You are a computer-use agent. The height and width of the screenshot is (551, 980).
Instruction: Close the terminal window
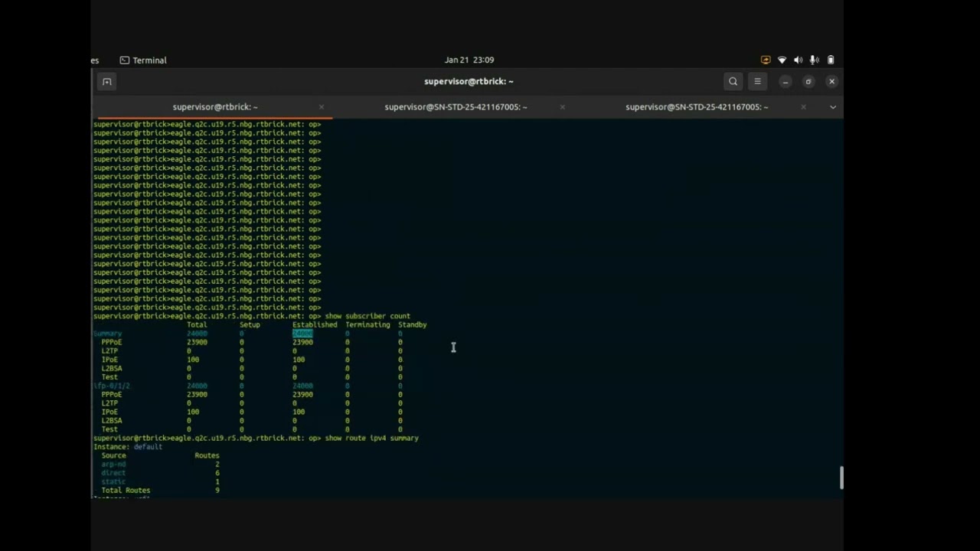pyautogui.click(x=831, y=81)
